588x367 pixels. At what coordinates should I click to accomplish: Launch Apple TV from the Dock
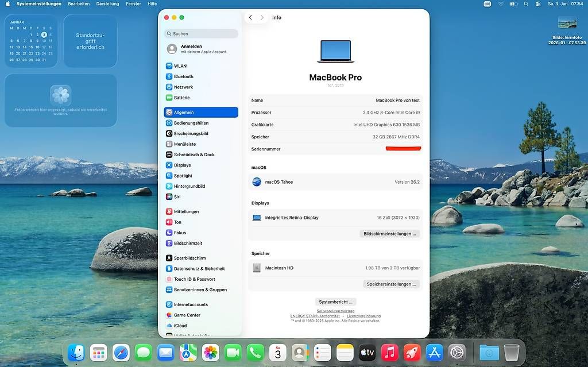pos(367,353)
